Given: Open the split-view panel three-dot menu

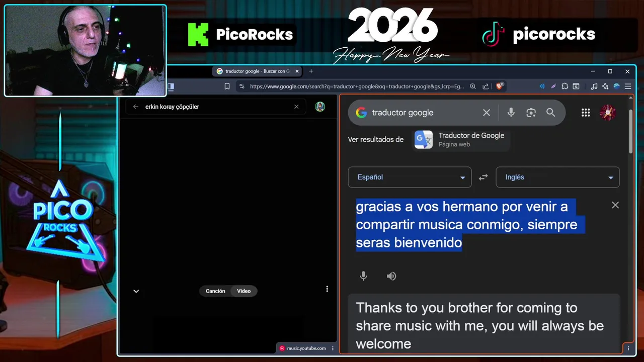Looking at the screenshot, I should tap(628, 348).
